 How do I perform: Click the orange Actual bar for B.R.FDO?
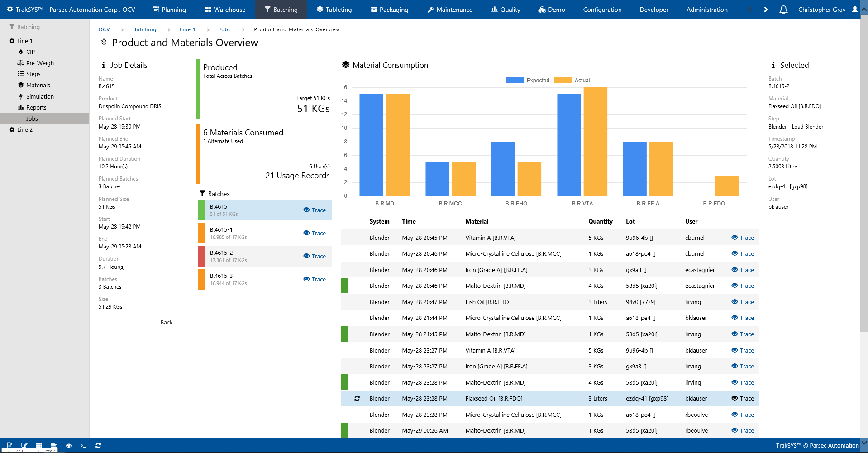727,186
